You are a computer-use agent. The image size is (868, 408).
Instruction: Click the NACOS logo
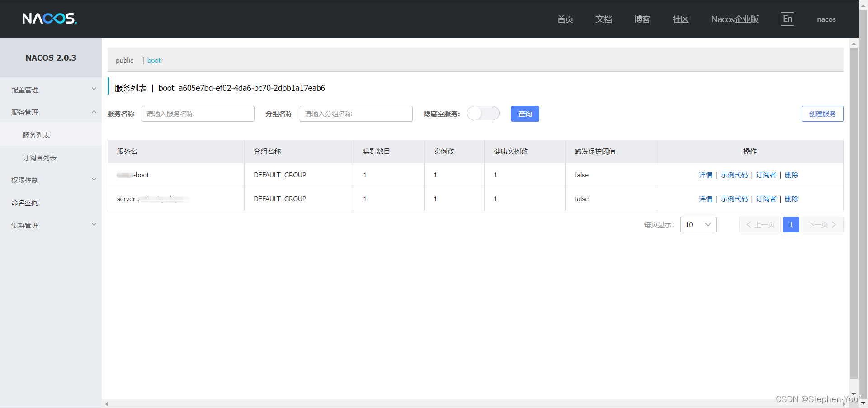click(x=50, y=19)
